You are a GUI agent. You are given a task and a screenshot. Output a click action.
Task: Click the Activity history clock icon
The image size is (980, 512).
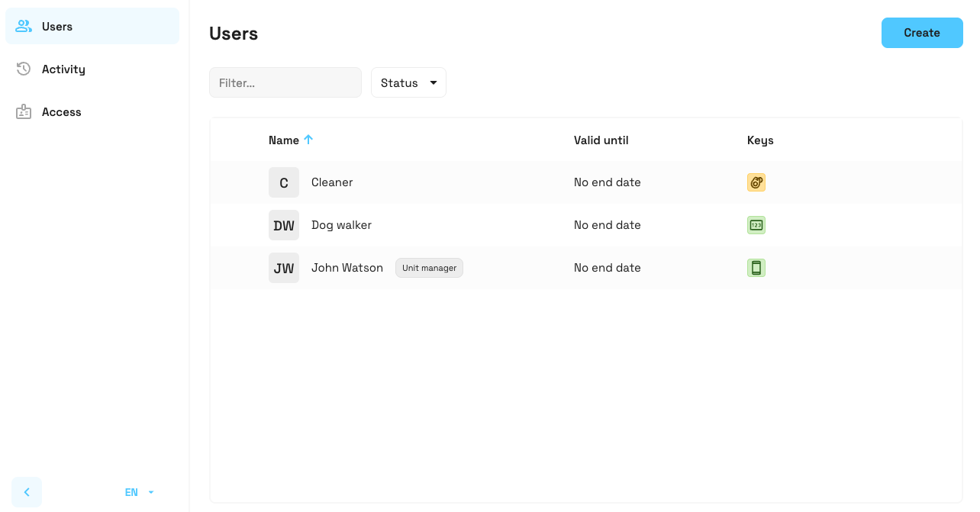tap(24, 69)
